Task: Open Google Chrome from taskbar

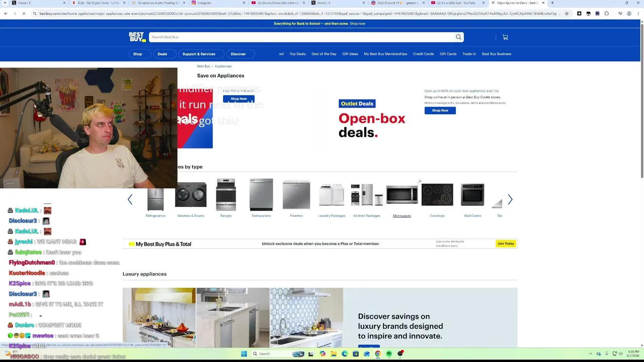Action: click(378, 354)
